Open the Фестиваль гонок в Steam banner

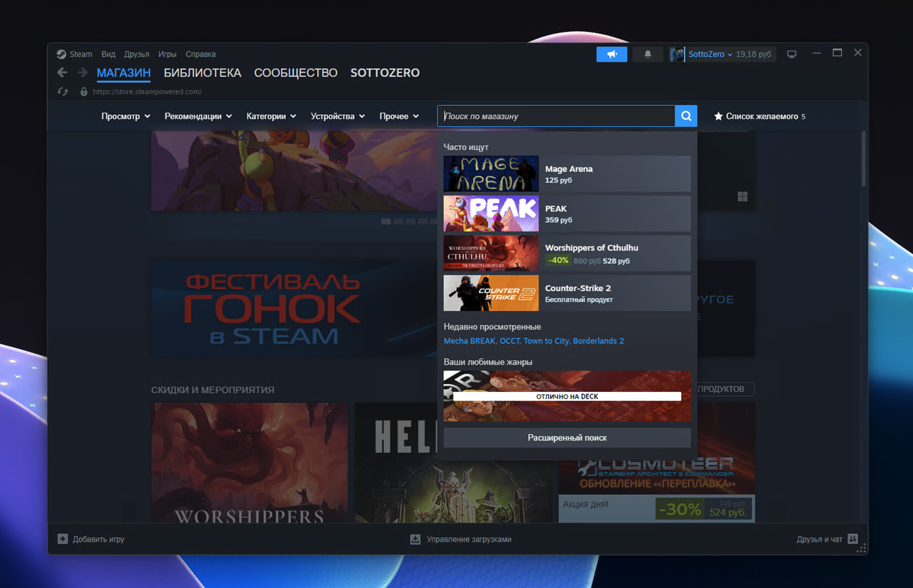(294, 309)
